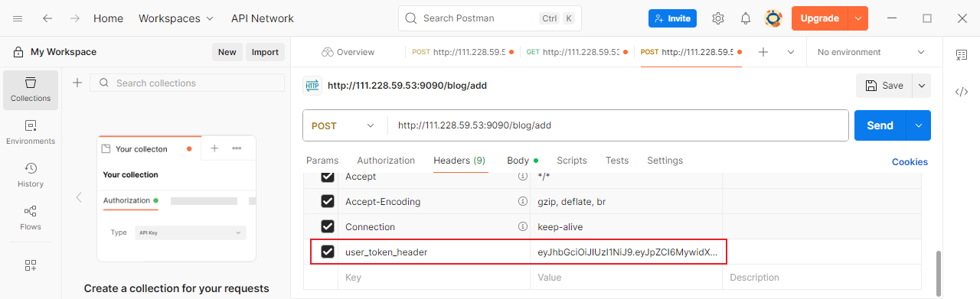Click the new header Value cell

tap(626, 278)
